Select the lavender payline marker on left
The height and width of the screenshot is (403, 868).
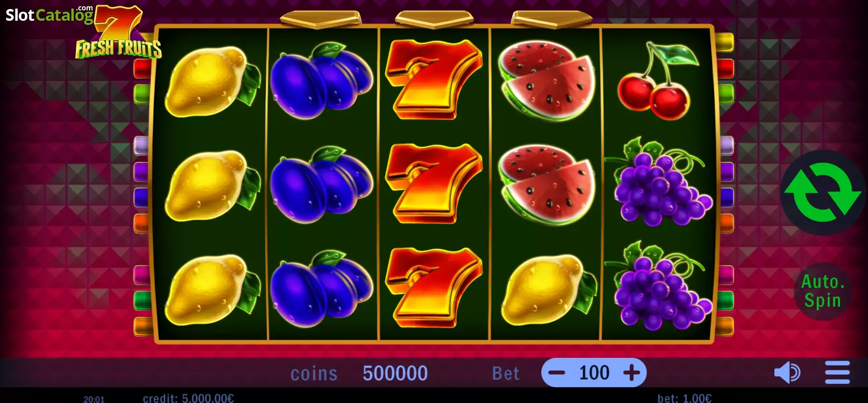142,145
